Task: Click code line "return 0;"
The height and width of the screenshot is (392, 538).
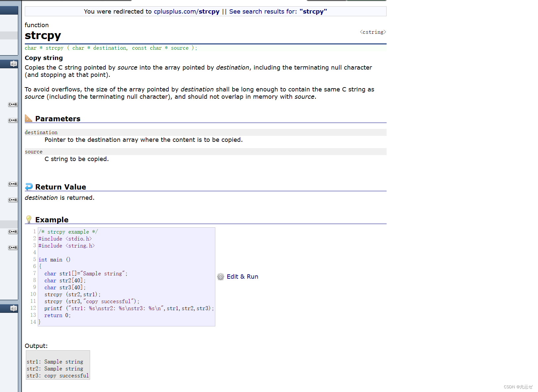Action: pyautogui.click(x=58, y=315)
